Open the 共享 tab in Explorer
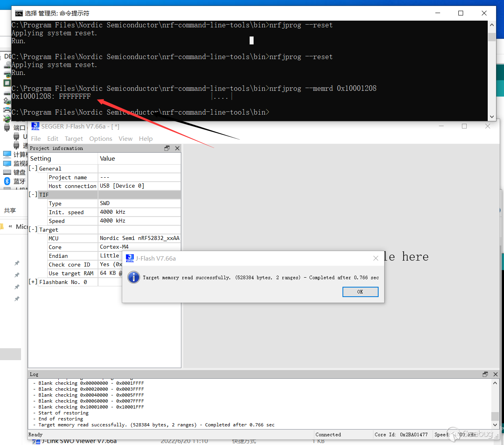The image size is (504, 445). click(x=10, y=211)
